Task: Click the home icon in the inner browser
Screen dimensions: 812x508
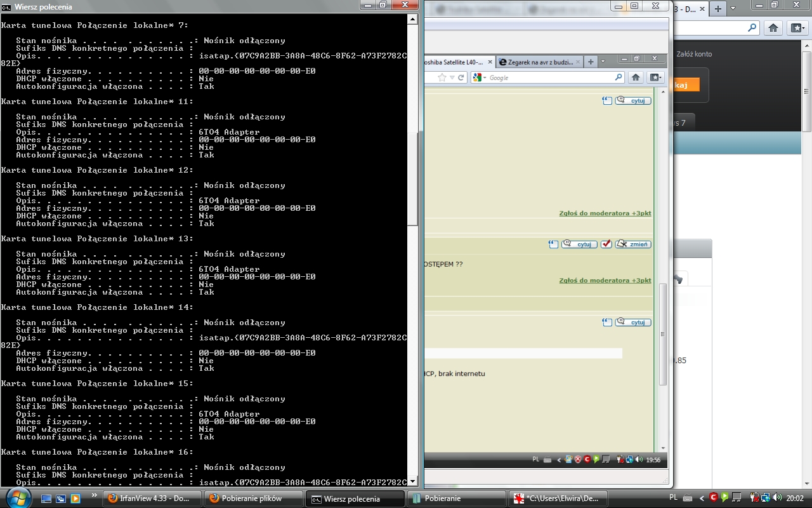Action: point(636,77)
